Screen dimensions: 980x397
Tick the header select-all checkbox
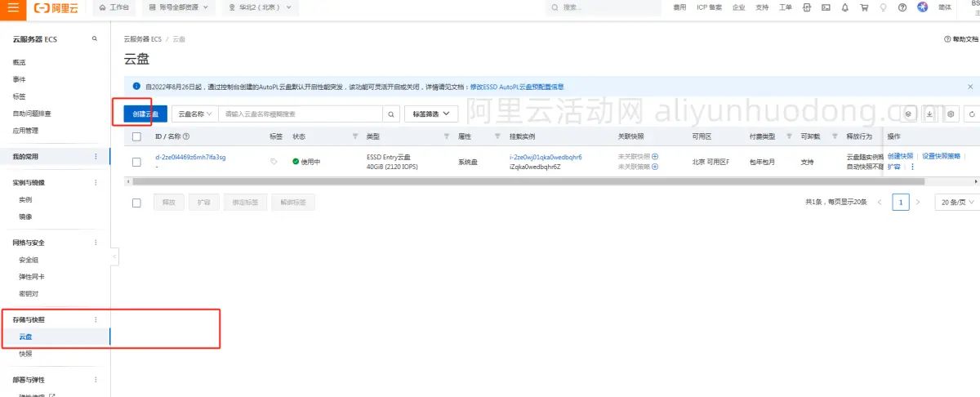[136, 136]
